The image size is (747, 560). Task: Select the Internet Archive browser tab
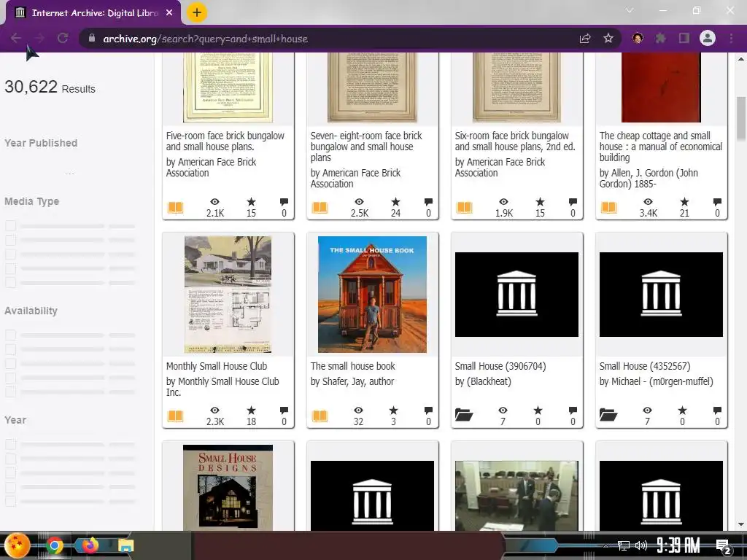click(x=93, y=13)
